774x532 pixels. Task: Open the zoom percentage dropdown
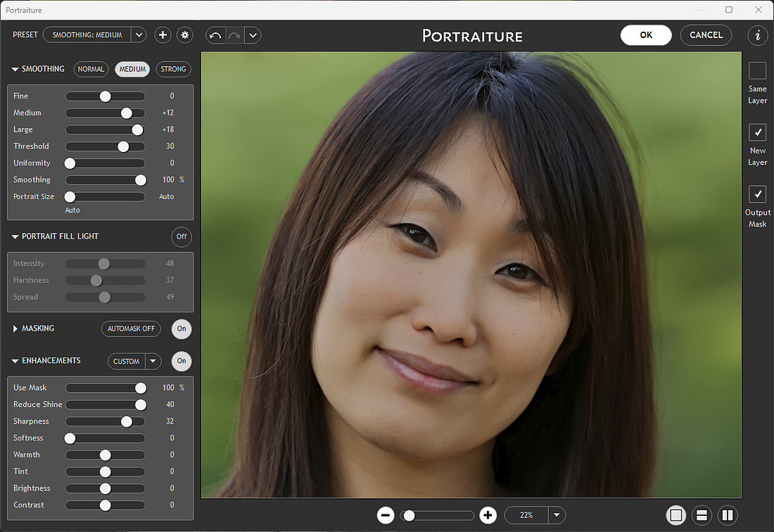pos(557,515)
